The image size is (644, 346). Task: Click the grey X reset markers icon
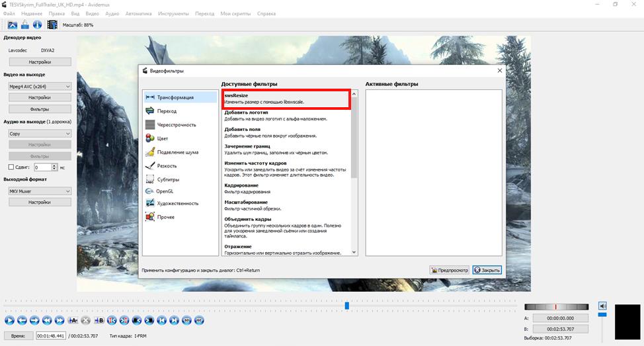[x=85, y=320]
